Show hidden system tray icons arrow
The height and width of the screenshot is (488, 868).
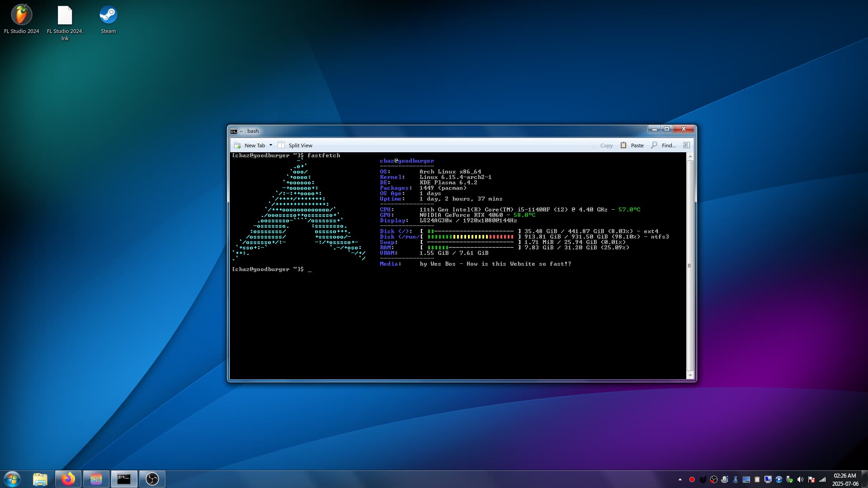(680, 479)
